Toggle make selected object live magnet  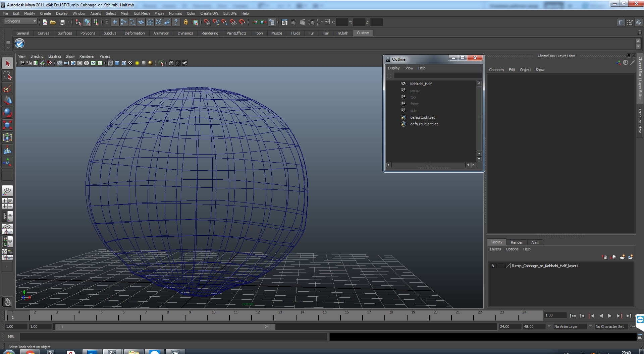(242, 22)
